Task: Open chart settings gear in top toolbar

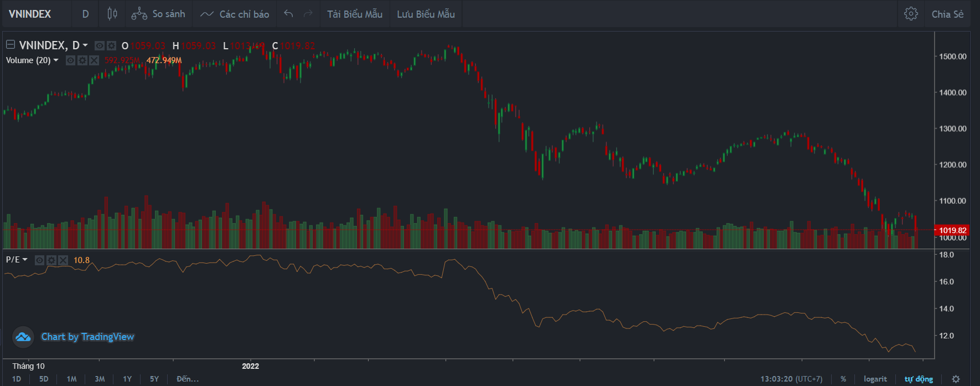Action: (911, 14)
